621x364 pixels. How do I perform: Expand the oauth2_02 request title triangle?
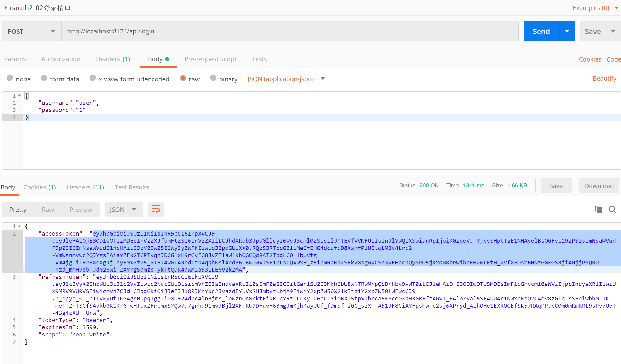click(x=5, y=8)
